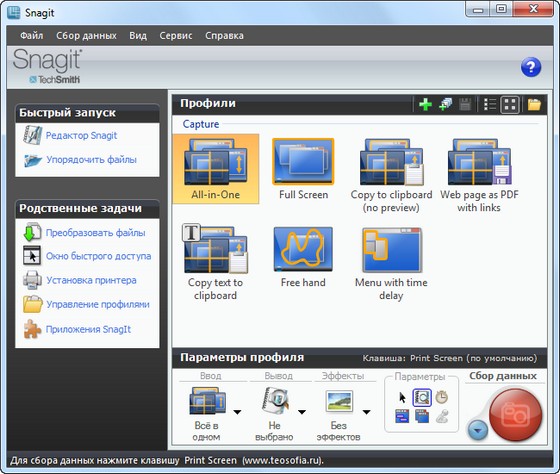Expand the Вывод output dropdown arrow
The height and width of the screenshot is (474, 560).
pos(302,412)
